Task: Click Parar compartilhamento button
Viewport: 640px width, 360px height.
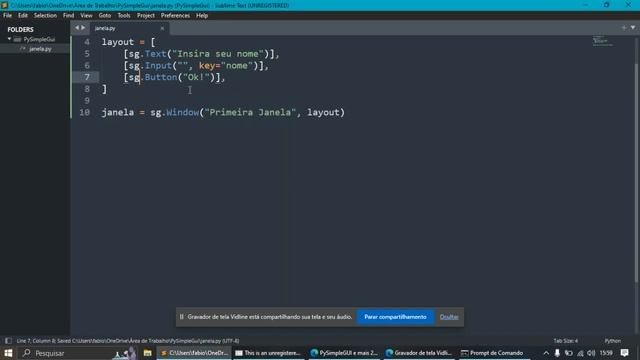Action: 395,317
